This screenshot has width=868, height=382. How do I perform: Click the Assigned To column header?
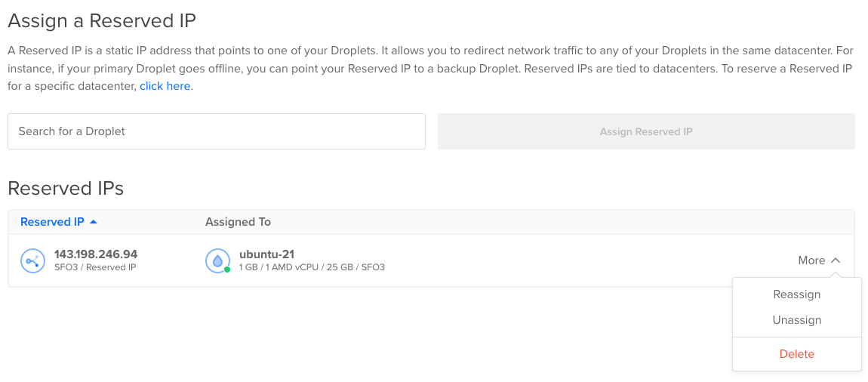pos(238,222)
